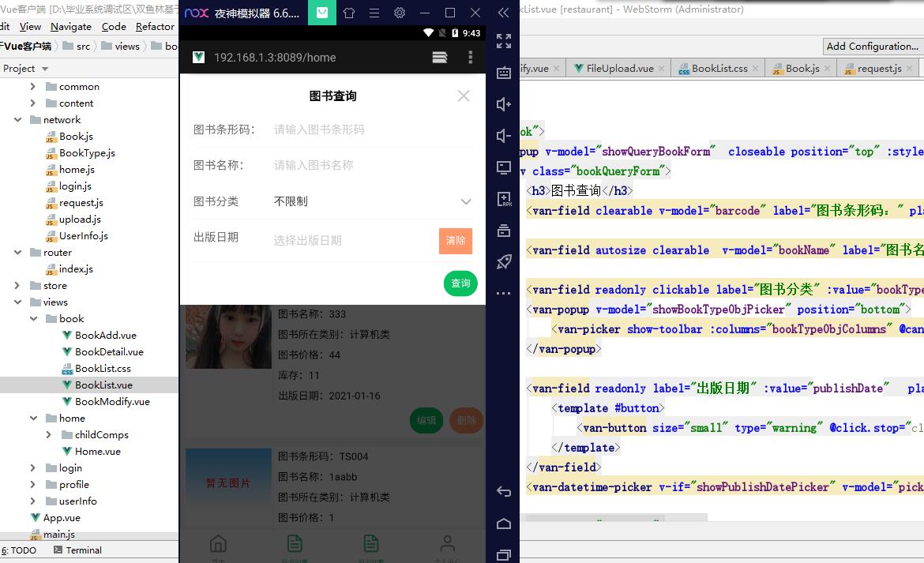This screenshot has height=563, width=924.
Task: Open the Code menu
Action: 114,27
